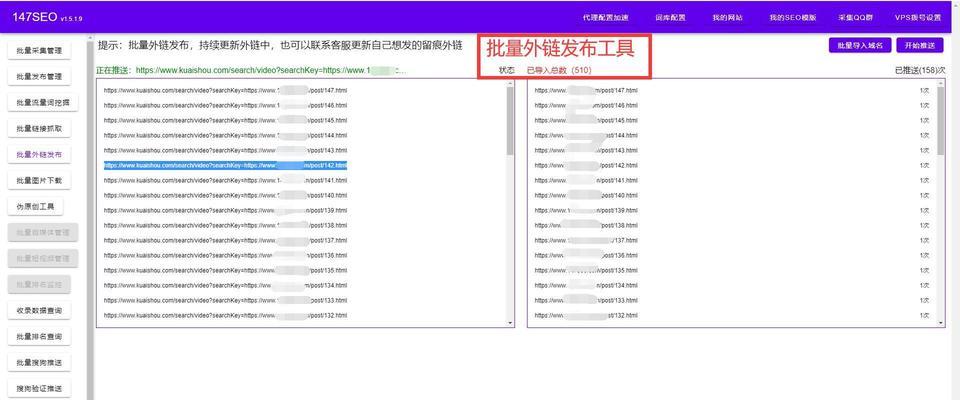Select left list row ending post/141.html
Viewport: 960px width, 400px height.
pos(225,180)
